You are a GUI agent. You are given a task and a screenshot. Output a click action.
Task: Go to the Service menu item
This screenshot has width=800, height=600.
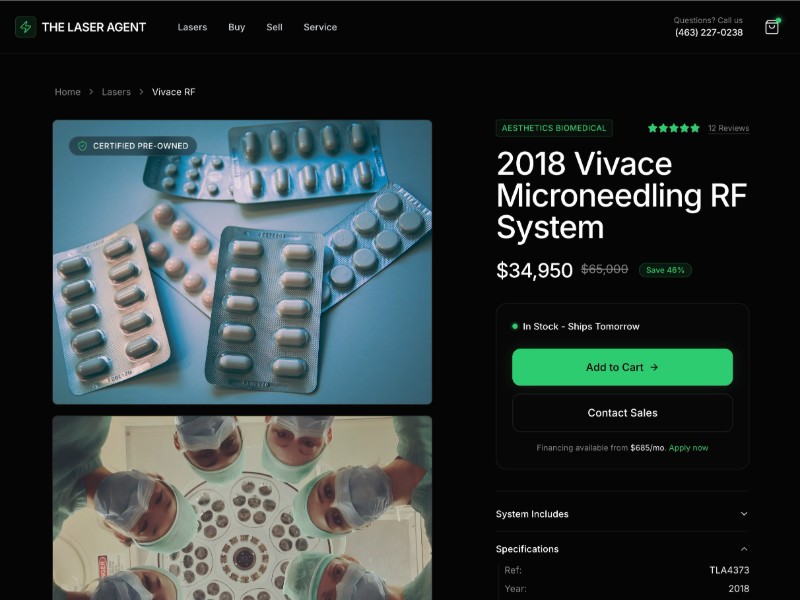pos(320,27)
